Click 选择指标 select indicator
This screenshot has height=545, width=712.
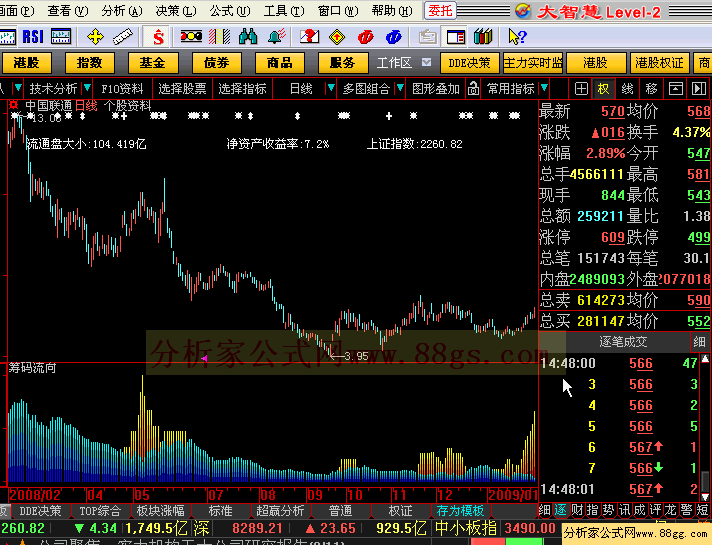[242, 89]
